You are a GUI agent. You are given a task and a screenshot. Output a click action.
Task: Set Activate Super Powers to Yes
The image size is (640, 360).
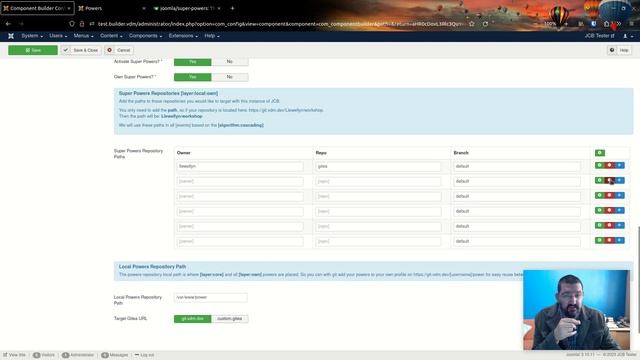(193, 62)
